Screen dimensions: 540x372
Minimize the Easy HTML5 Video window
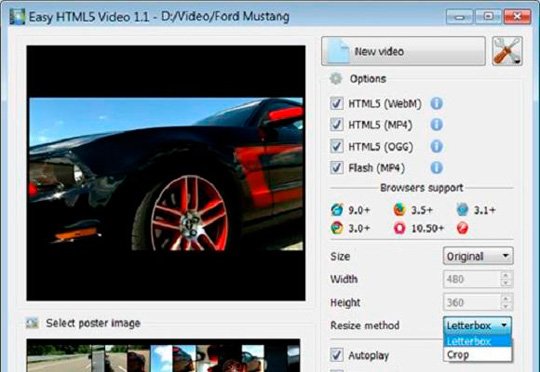(460, 16)
